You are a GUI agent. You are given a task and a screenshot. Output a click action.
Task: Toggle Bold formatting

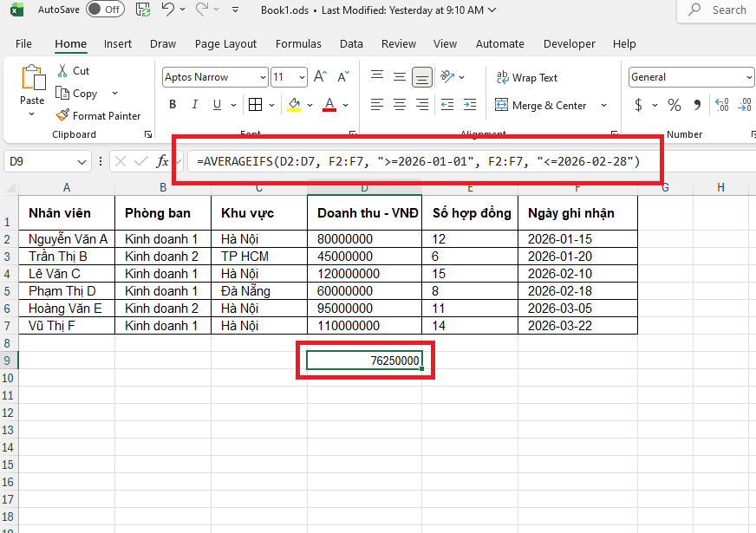click(x=173, y=105)
